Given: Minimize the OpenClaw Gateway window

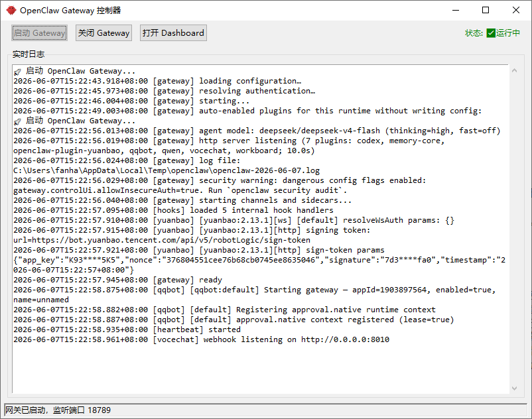Looking at the screenshot, I should tap(456, 10).
